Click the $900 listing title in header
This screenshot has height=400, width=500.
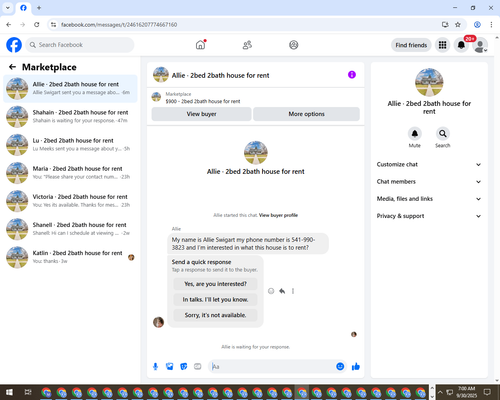(203, 101)
